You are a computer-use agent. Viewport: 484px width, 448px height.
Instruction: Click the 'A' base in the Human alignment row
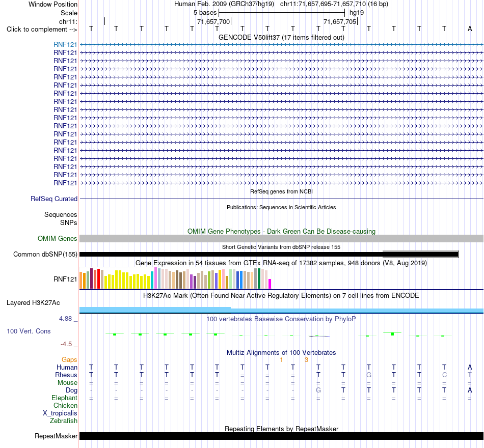470,367
